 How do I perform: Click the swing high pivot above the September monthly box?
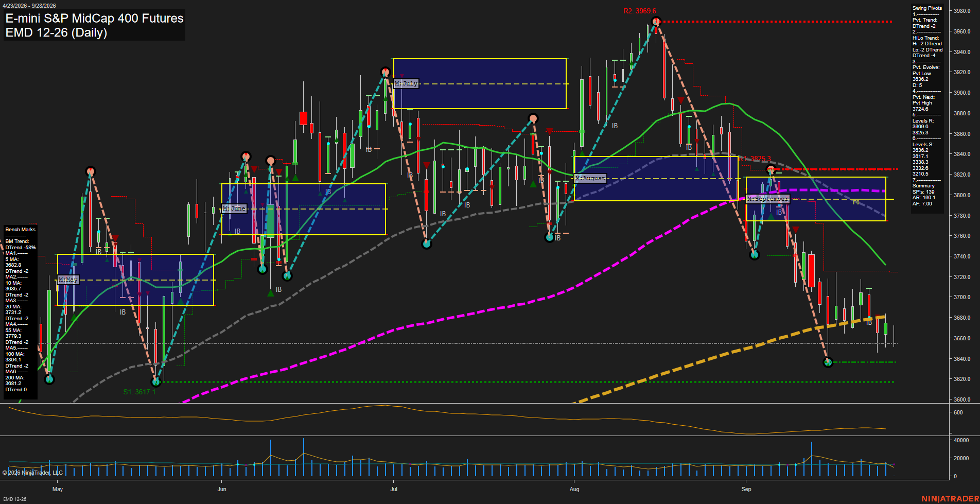point(771,169)
